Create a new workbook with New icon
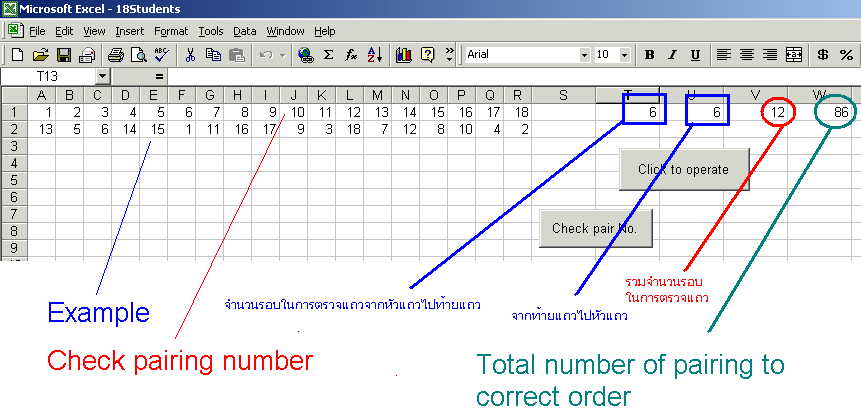This screenshot has width=861, height=419. coord(18,55)
